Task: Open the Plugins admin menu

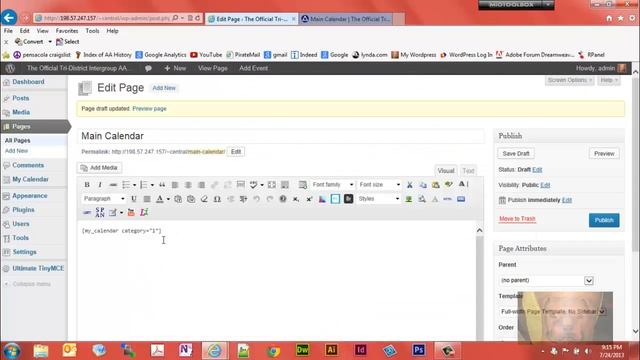Action: tap(23, 210)
